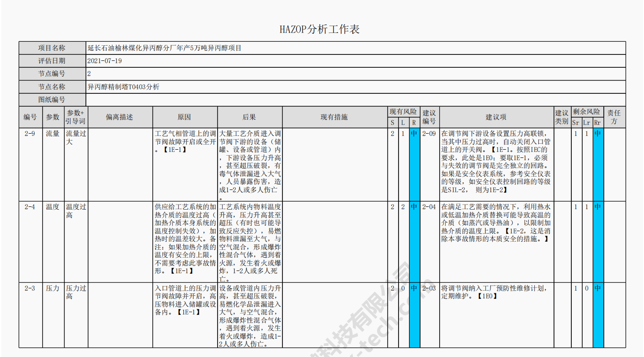Screen dimensions: 644x357
Task: Click the 剩余风险 header
Action: 586,112
